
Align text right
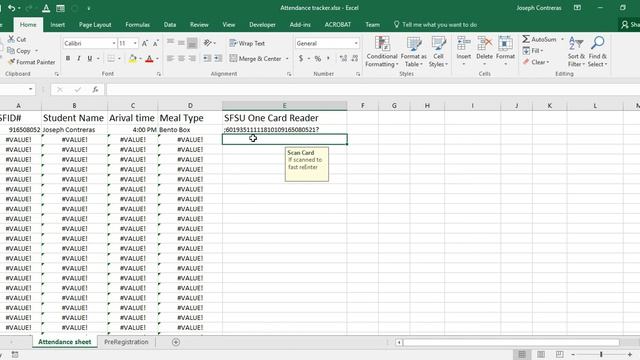tap(192, 59)
